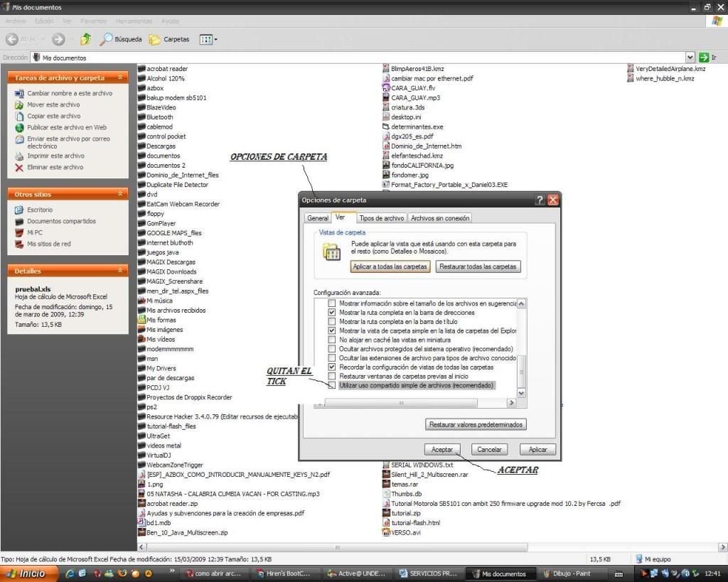Click Aplicar a todas las carpetas
This screenshot has height=582, width=728.
click(x=390, y=266)
